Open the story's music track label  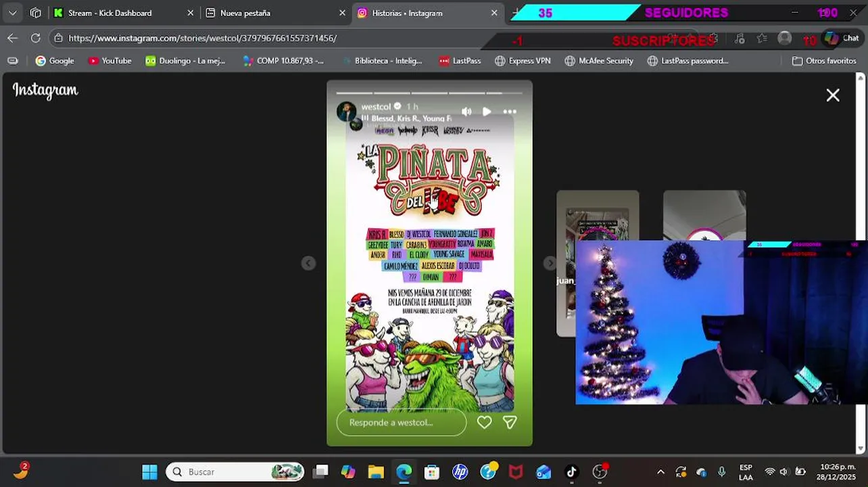[x=406, y=118]
